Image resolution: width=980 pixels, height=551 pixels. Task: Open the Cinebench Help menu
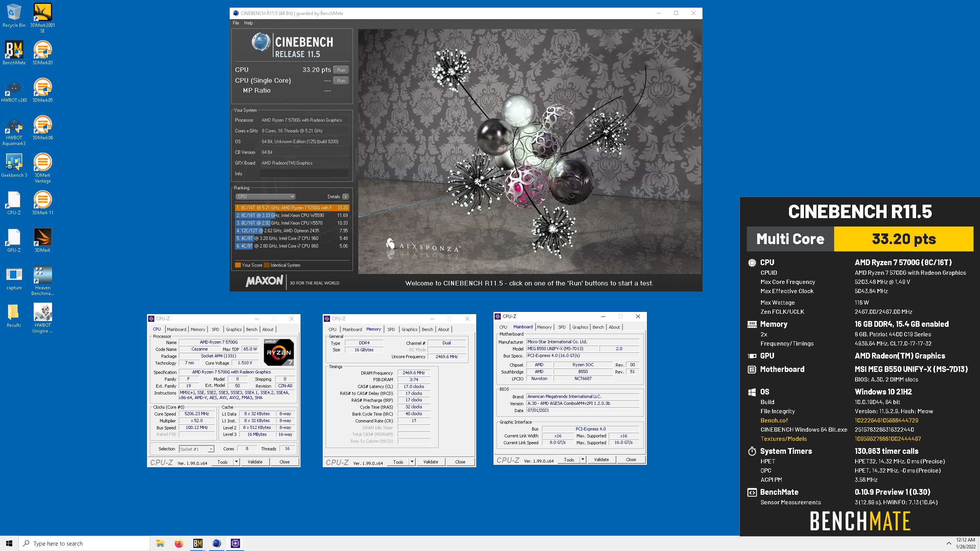(x=248, y=23)
